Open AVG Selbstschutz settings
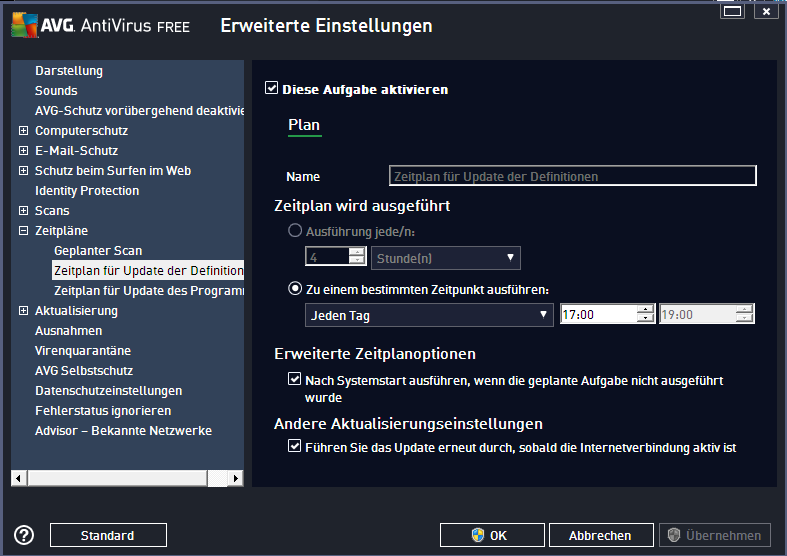This screenshot has width=787, height=556. 84,371
